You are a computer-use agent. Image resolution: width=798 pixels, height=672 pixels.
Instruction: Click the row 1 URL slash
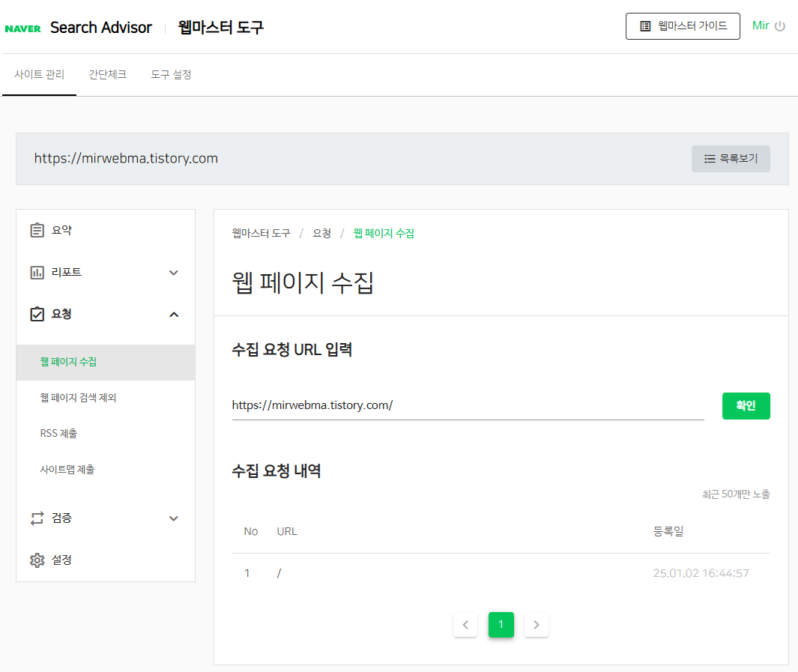pyautogui.click(x=279, y=573)
